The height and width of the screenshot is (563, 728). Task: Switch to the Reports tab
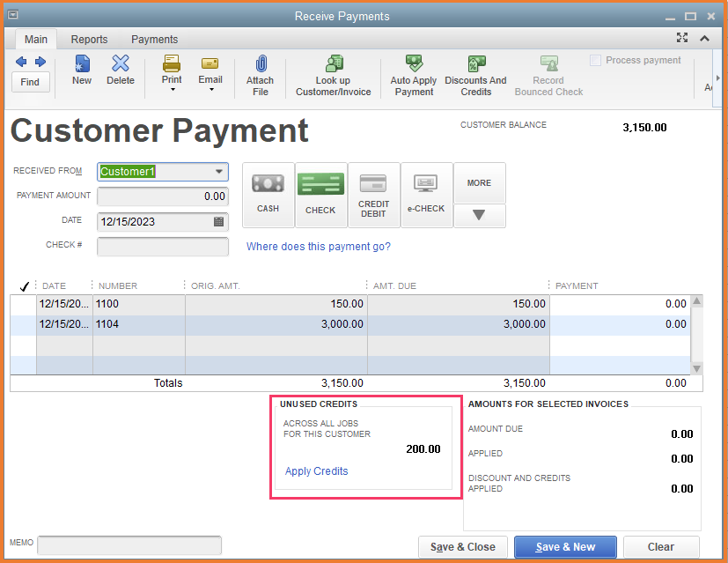(89, 40)
